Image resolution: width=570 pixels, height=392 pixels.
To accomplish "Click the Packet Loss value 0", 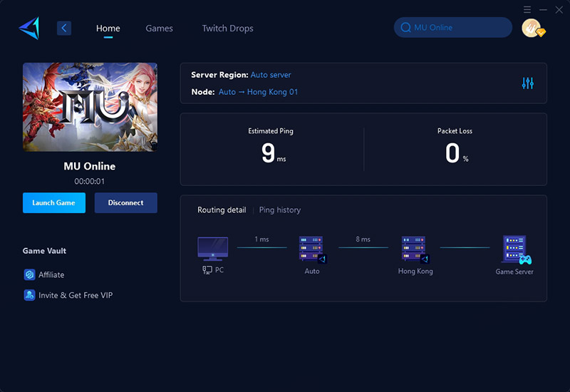I will 452,153.
